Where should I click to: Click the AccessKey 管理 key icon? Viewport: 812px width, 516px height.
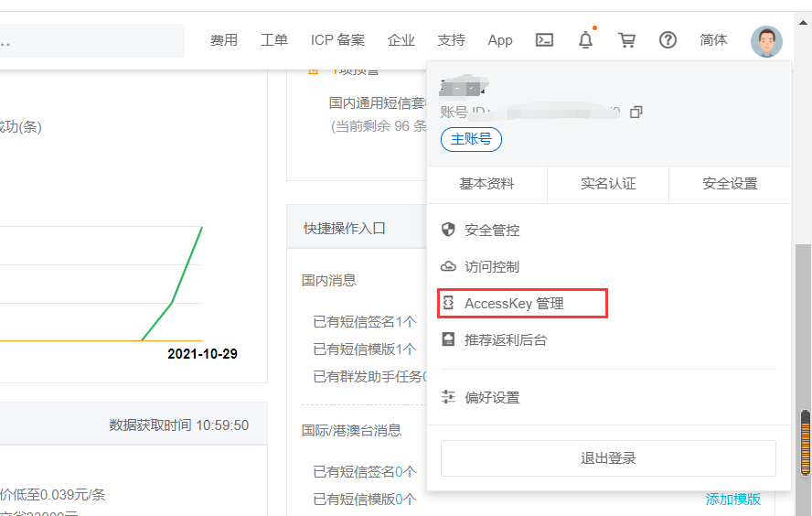448,303
